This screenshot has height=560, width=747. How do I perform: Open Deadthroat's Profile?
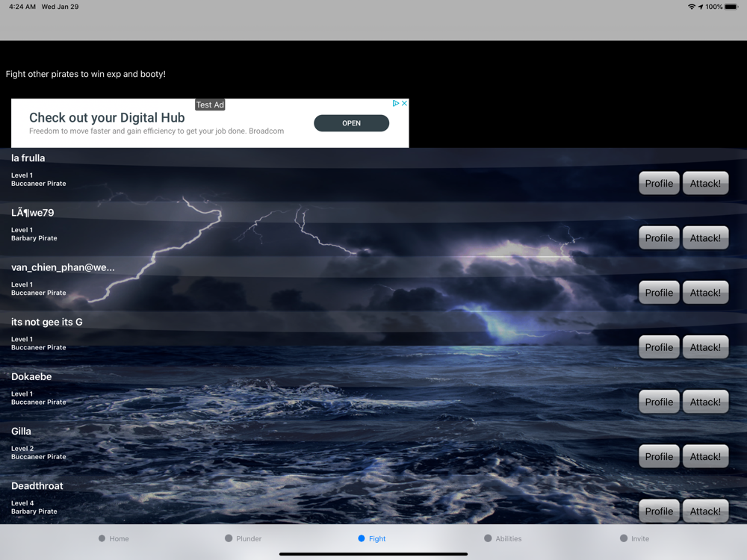659,511
